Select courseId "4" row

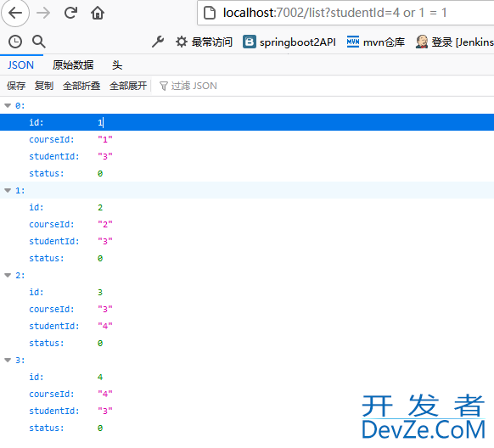pos(247,395)
